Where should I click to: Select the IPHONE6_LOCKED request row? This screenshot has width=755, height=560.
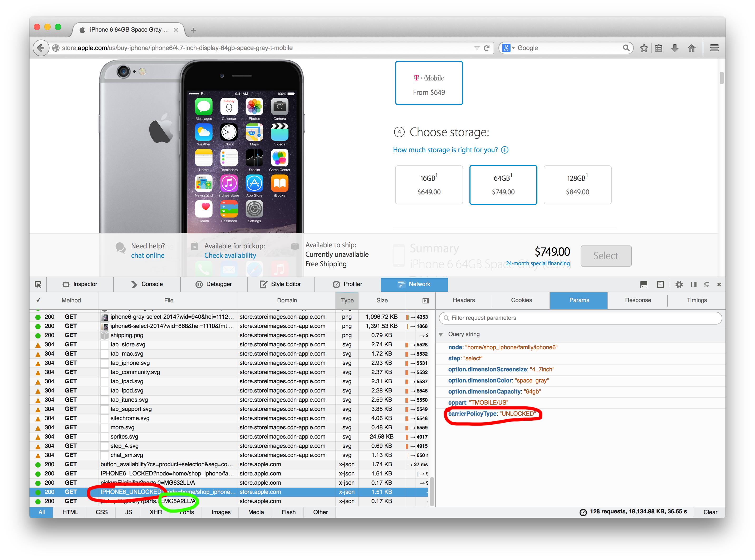228,474
